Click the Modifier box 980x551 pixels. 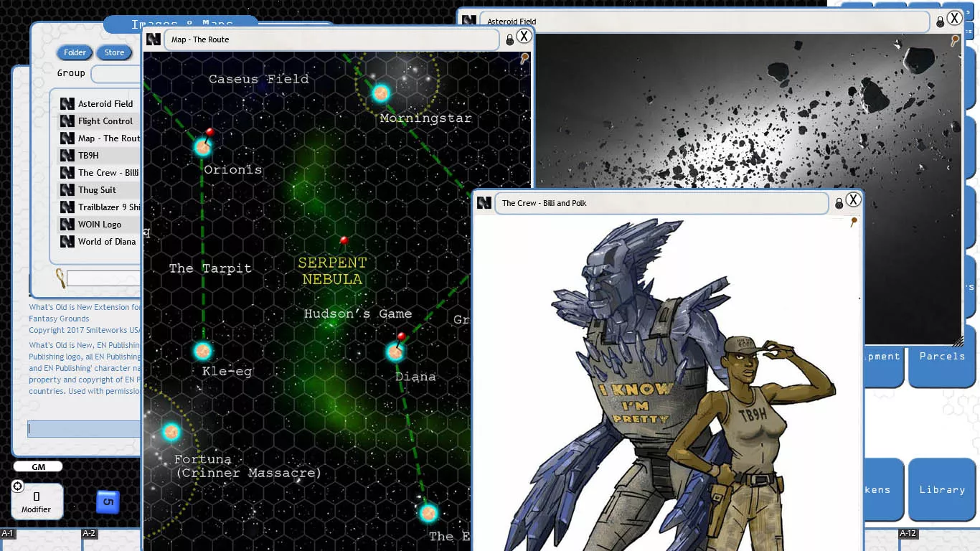click(37, 501)
